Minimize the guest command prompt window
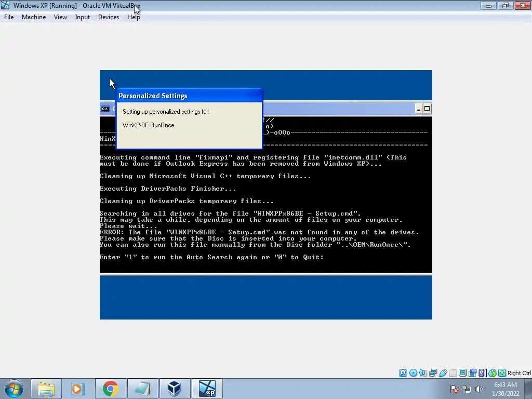Image resolution: width=532 pixels, height=399 pixels. pyautogui.click(x=419, y=109)
